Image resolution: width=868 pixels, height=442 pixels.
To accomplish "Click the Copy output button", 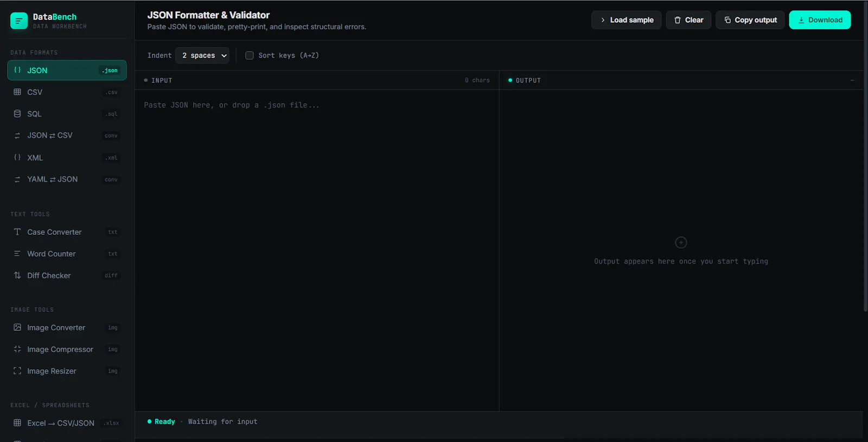I will pyautogui.click(x=750, y=20).
